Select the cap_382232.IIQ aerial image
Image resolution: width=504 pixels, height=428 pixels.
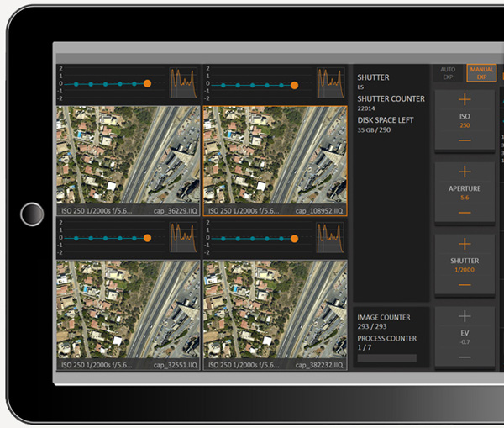click(x=276, y=309)
